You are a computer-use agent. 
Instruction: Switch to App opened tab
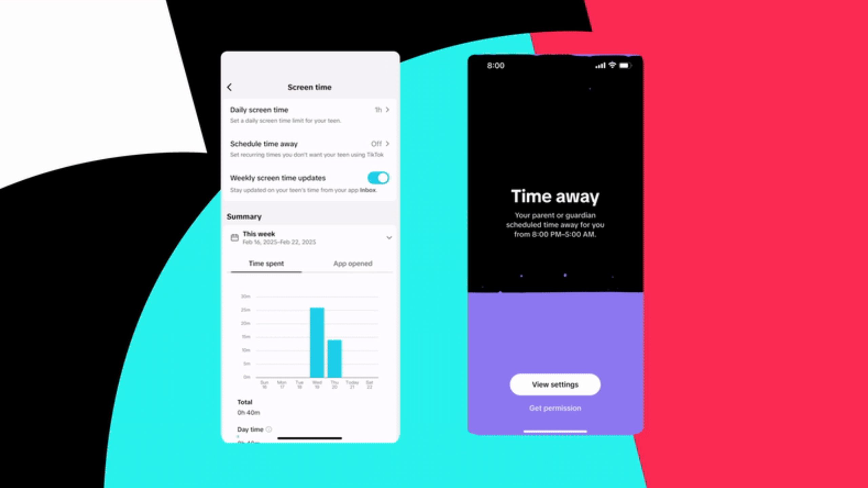[x=352, y=263]
